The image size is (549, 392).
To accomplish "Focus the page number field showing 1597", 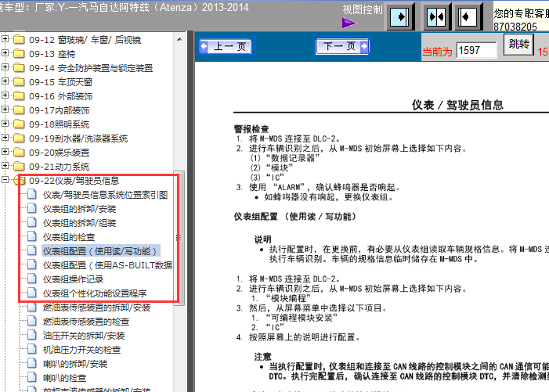I will click(x=476, y=50).
